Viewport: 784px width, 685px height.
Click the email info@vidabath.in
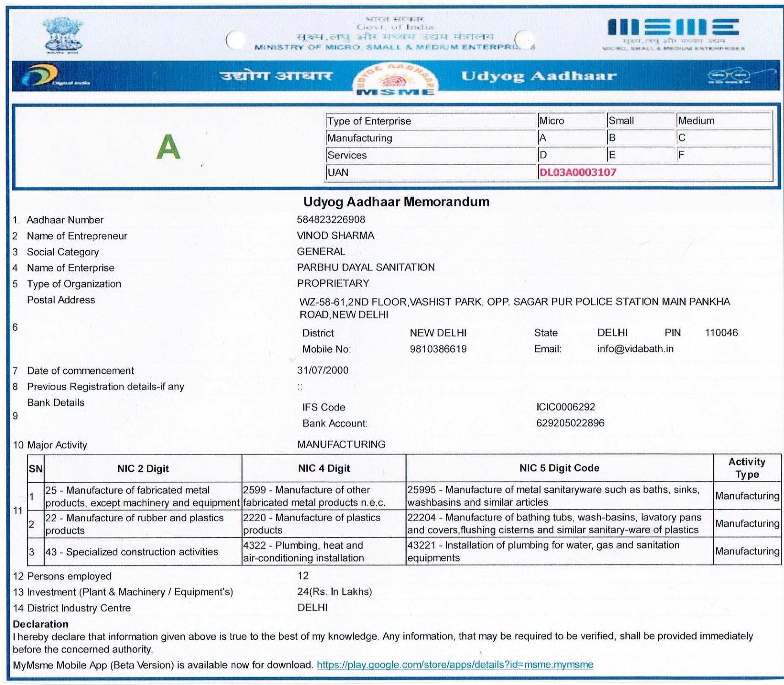pyautogui.click(x=635, y=349)
